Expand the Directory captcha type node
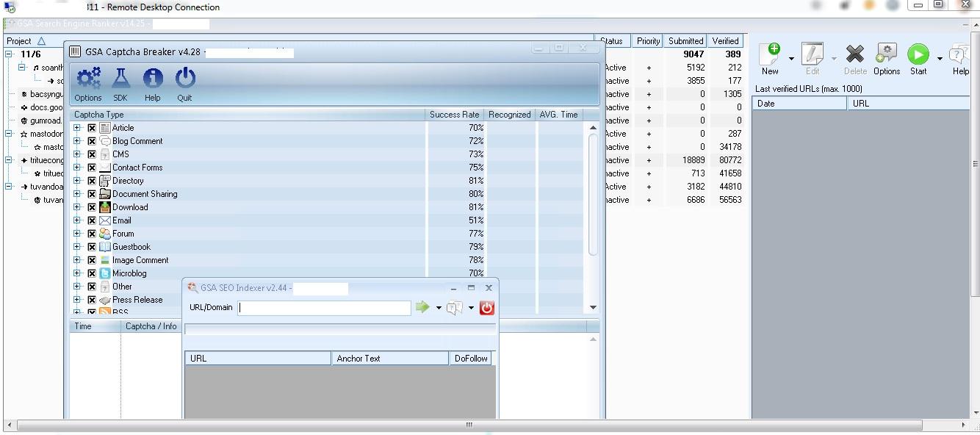980x435 pixels. (x=78, y=180)
